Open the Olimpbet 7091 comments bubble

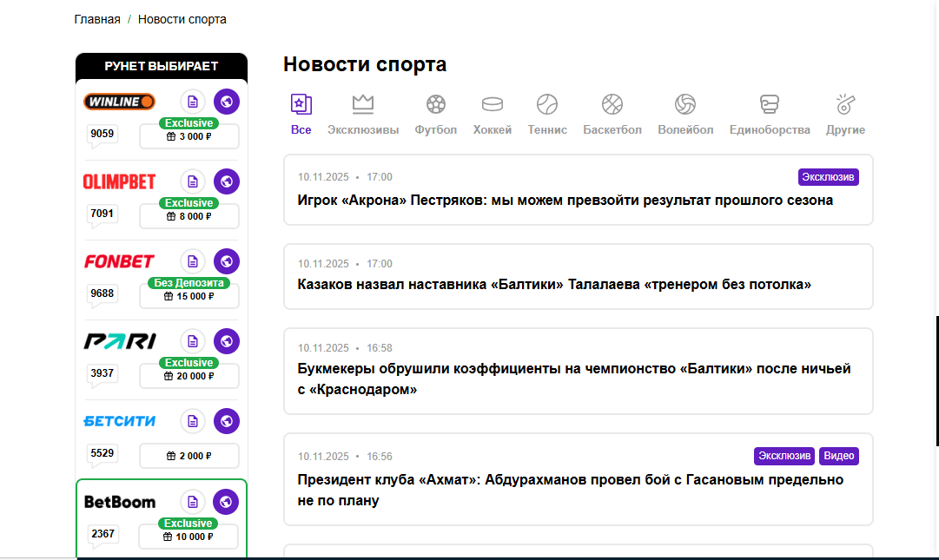(x=102, y=214)
